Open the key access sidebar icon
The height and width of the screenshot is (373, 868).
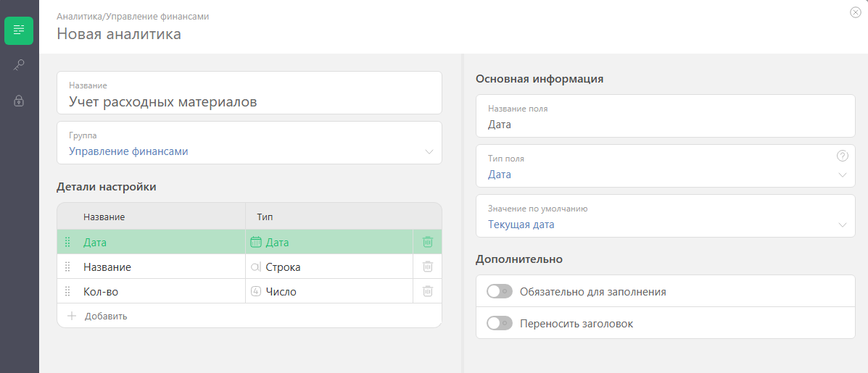(19, 65)
